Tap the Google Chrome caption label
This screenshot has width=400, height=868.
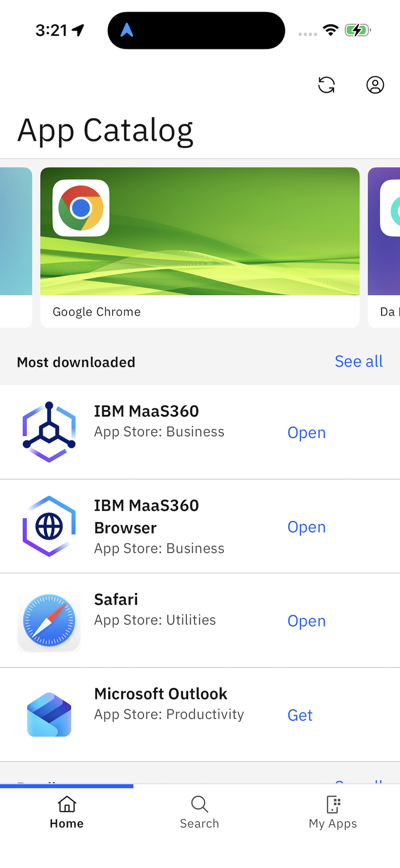[96, 312]
